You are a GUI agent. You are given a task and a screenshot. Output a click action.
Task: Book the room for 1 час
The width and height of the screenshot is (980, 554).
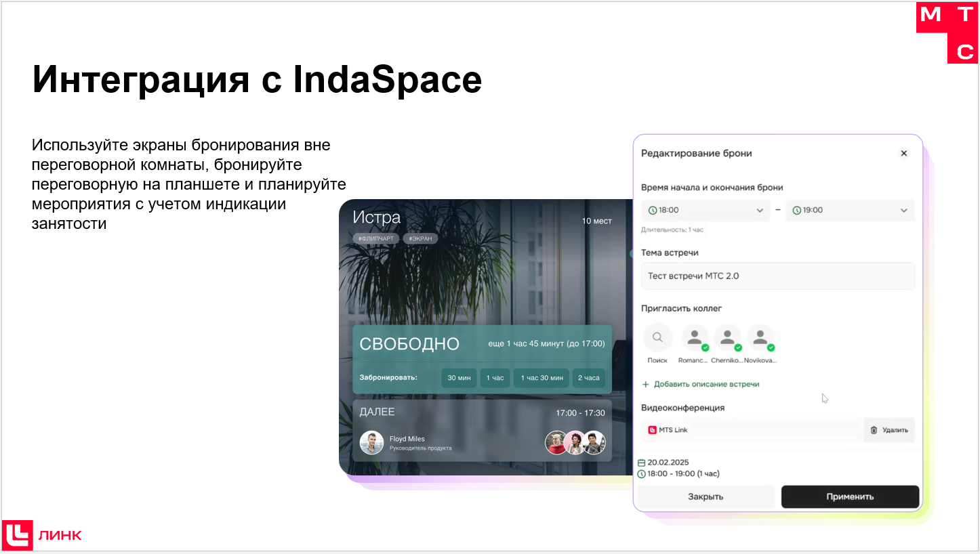click(495, 378)
